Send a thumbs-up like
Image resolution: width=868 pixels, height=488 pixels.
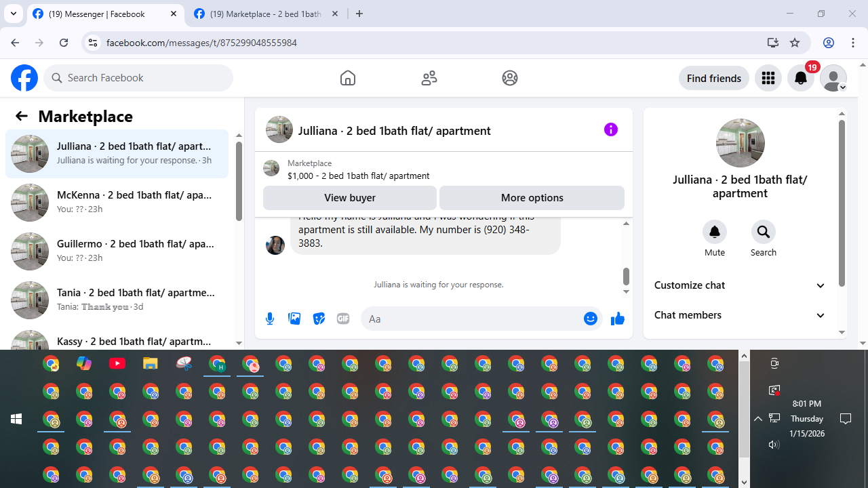coord(618,319)
